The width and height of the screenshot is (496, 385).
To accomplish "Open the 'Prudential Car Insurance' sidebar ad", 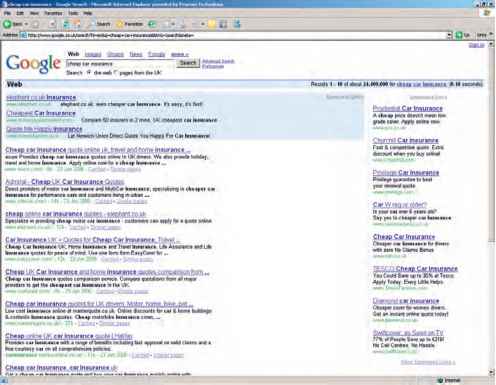I will pyautogui.click(x=408, y=108).
